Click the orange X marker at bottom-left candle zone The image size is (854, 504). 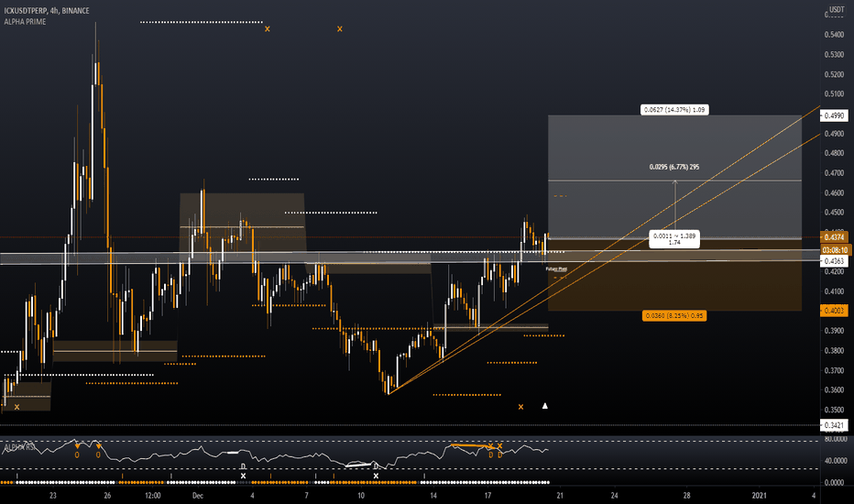(16, 407)
